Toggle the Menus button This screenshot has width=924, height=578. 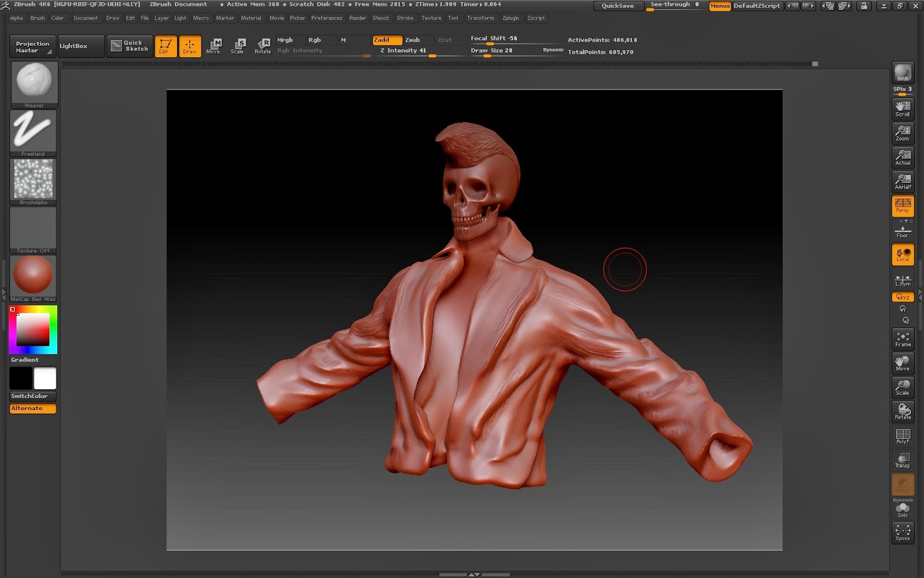[x=720, y=6]
